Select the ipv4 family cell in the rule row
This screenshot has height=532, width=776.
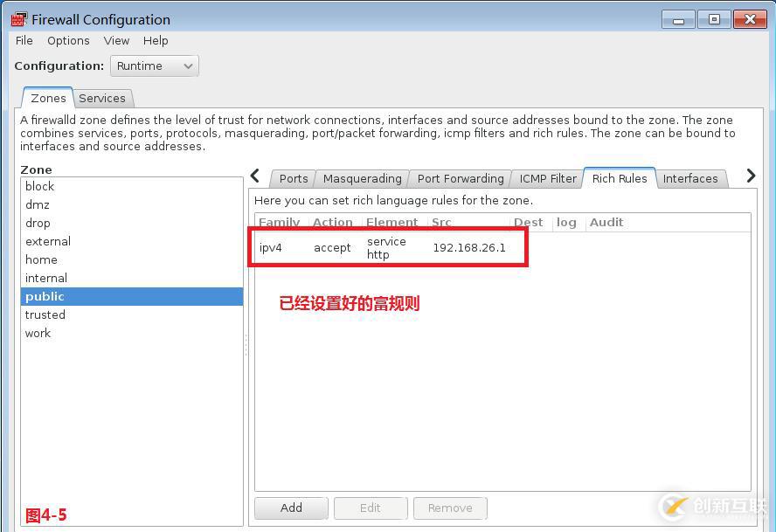(271, 247)
